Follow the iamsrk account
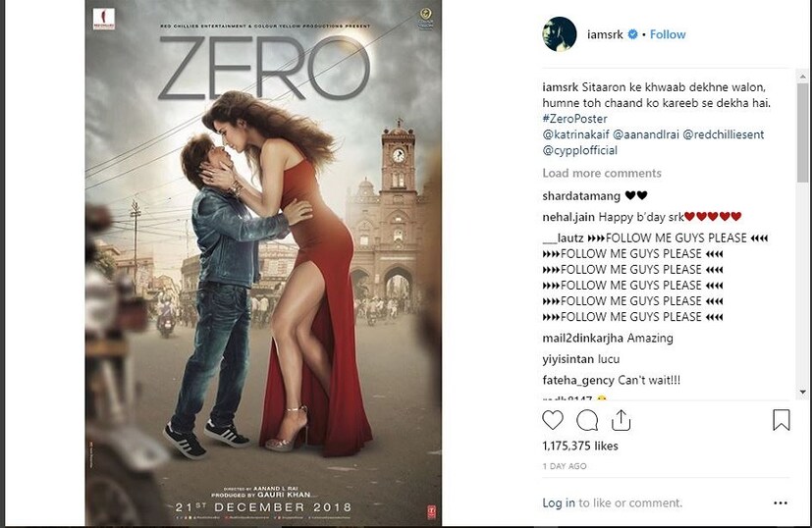The image size is (812, 528). coord(668,34)
